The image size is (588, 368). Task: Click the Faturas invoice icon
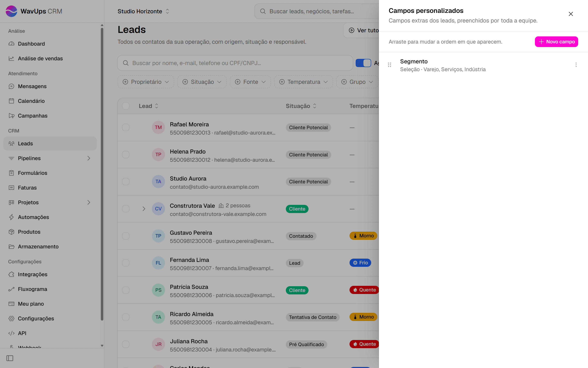(11, 188)
